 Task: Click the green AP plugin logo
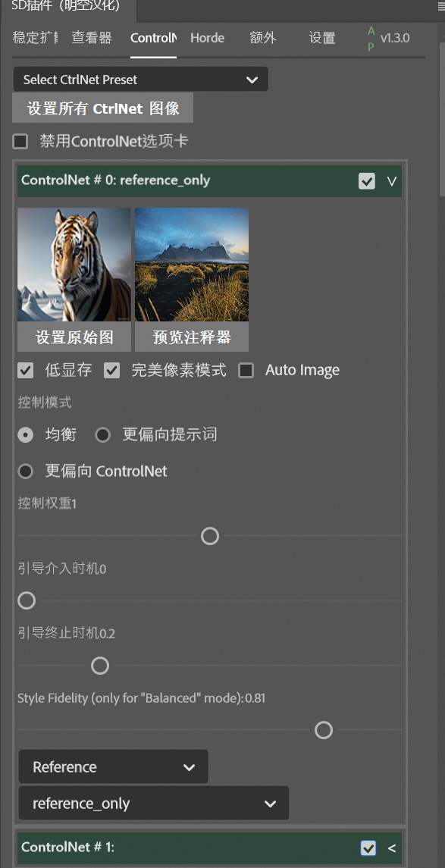click(x=371, y=36)
